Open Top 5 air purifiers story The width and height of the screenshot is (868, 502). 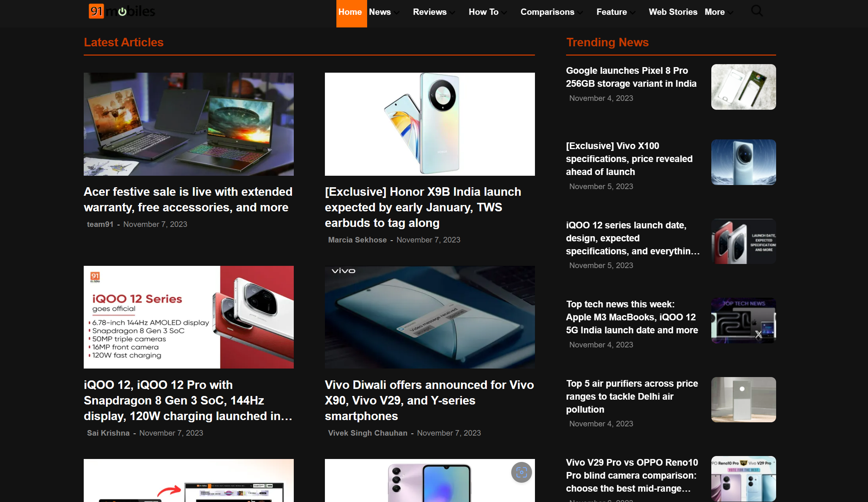pyautogui.click(x=632, y=396)
